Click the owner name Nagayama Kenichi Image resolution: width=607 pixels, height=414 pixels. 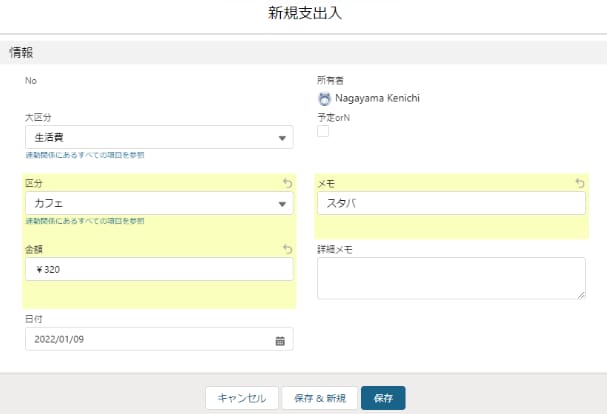377,98
